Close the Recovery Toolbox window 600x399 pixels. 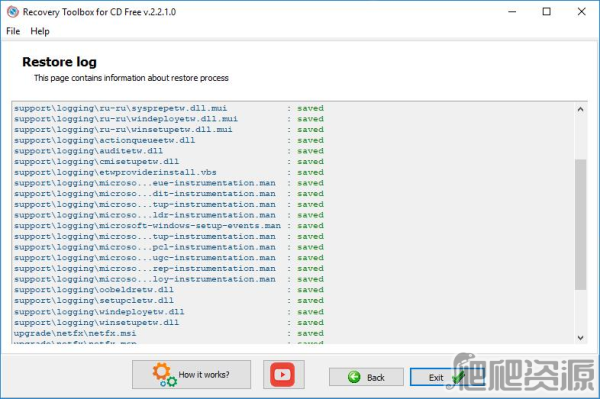[582, 12]
